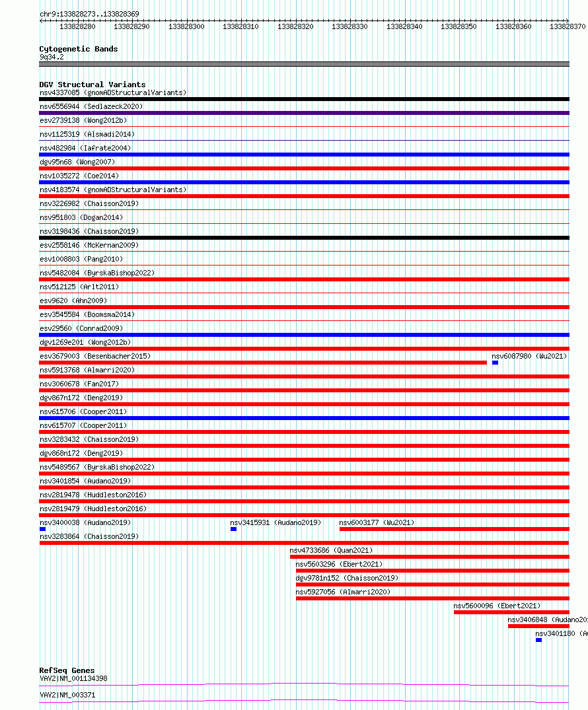
Task: Click ruler position 133828350
Action: 459,26
